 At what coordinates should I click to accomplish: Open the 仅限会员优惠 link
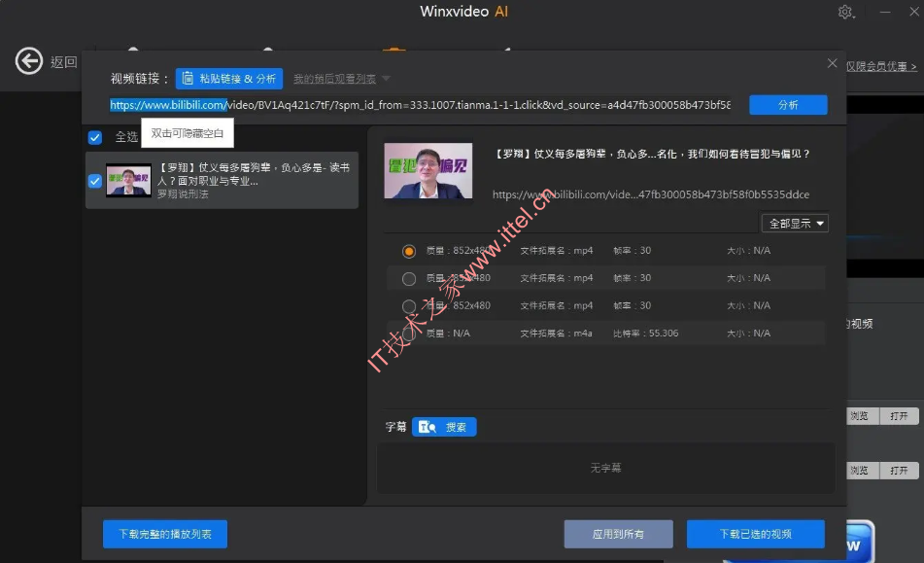click(881, 67)
